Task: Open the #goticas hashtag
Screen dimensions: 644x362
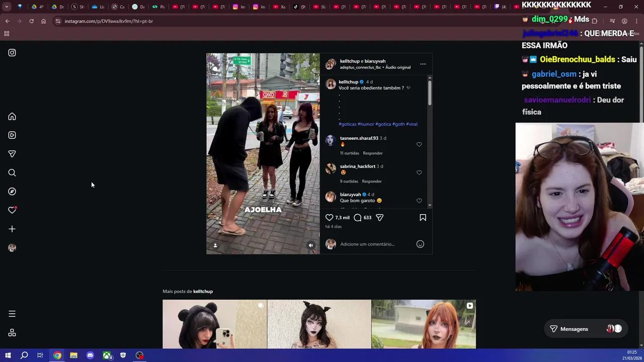Action: click(348, 124)
